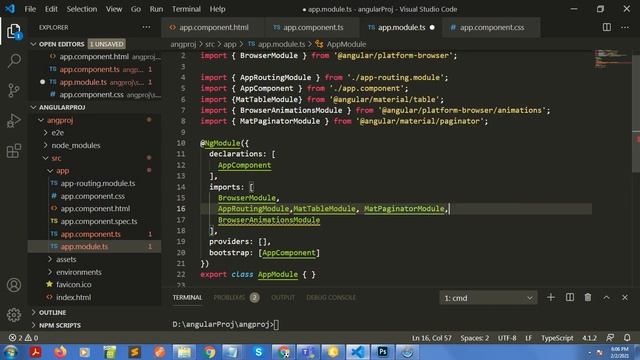Click Ln 16, Col 57 status entry
Viewport: 640px width, 360px height.
(432, 338)
